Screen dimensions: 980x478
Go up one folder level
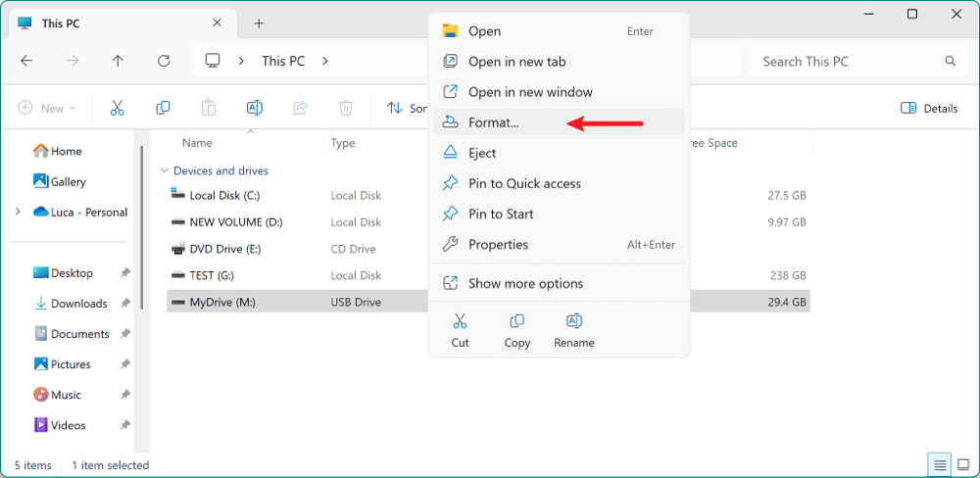[118, 61]
